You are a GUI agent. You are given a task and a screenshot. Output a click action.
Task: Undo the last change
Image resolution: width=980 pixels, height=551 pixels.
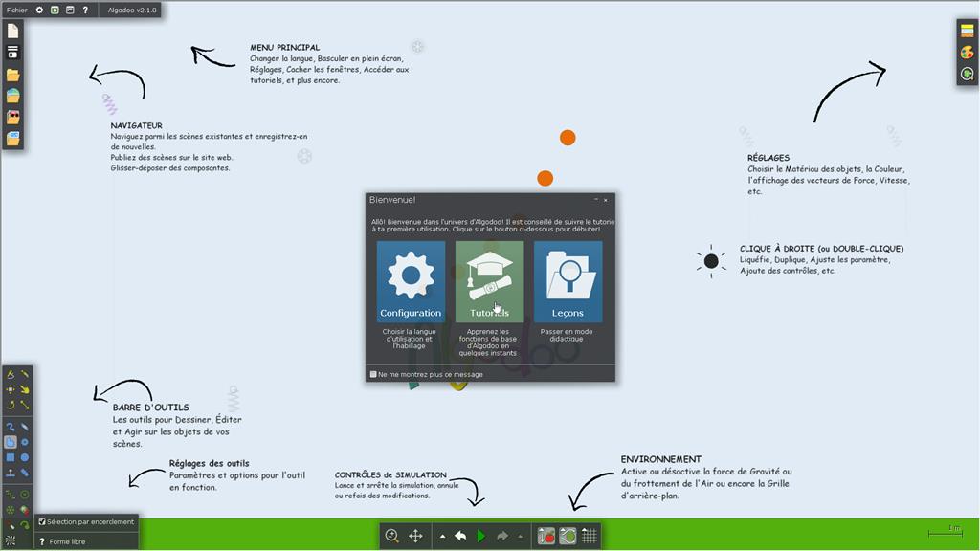pos(460,536)
